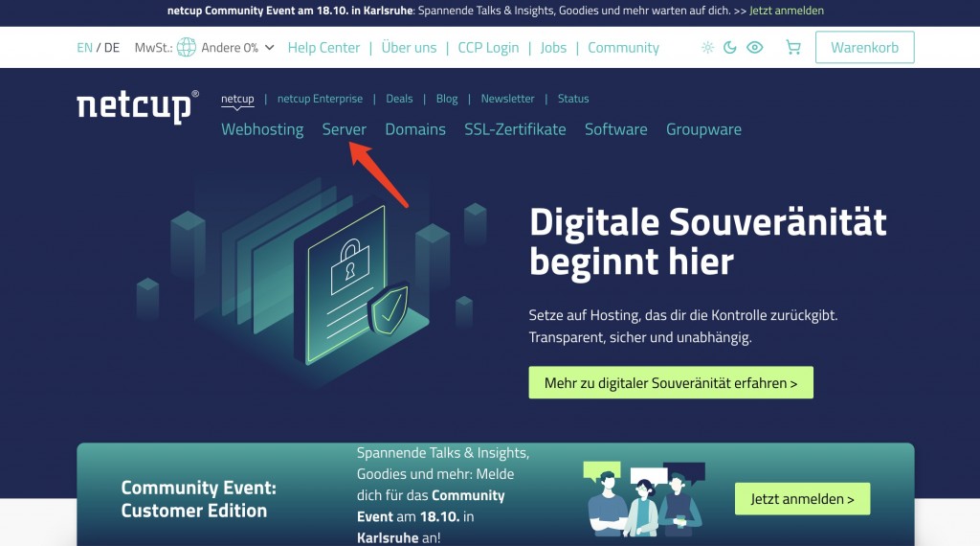Click Jetzt anmelden button in event banner
Screen dimensions: 980x546
[x=803, y=499]
